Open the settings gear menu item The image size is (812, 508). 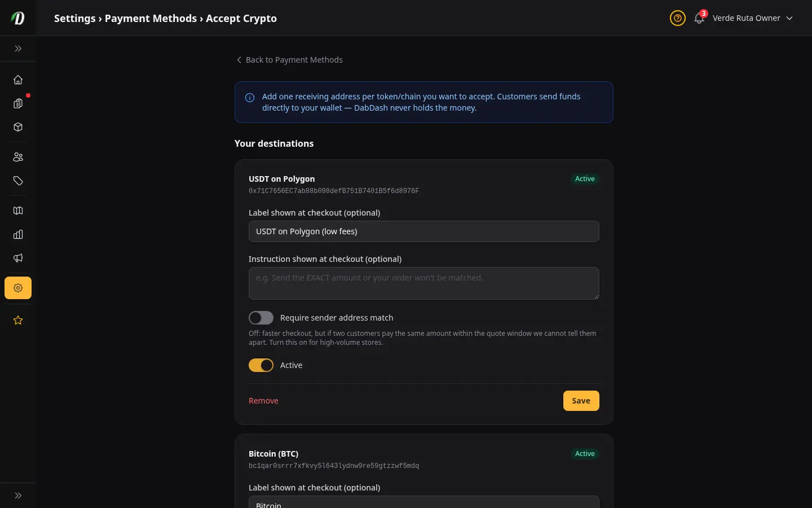click(18, 288)
